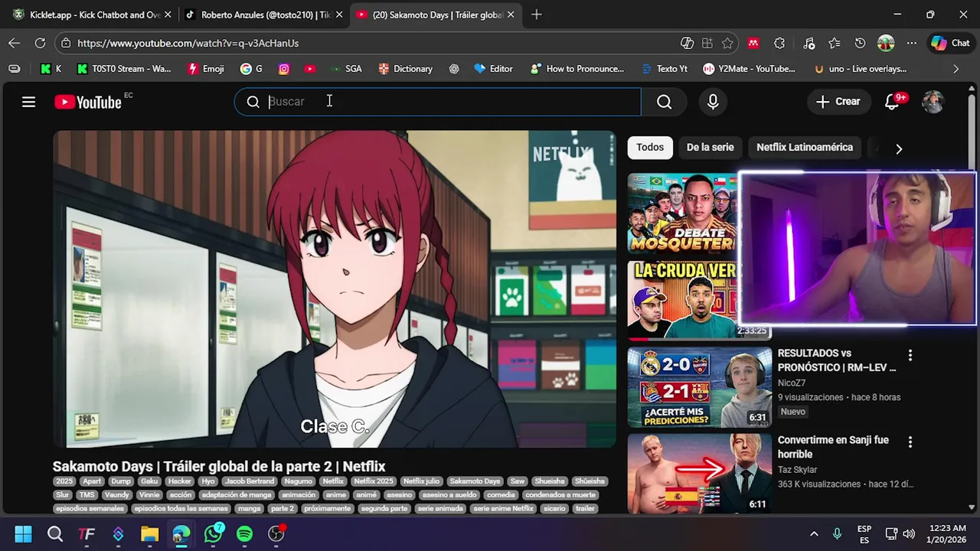Open 'RESULTADOS vs PRONÓSTICO | RM–LEV' title

(837, 360)
